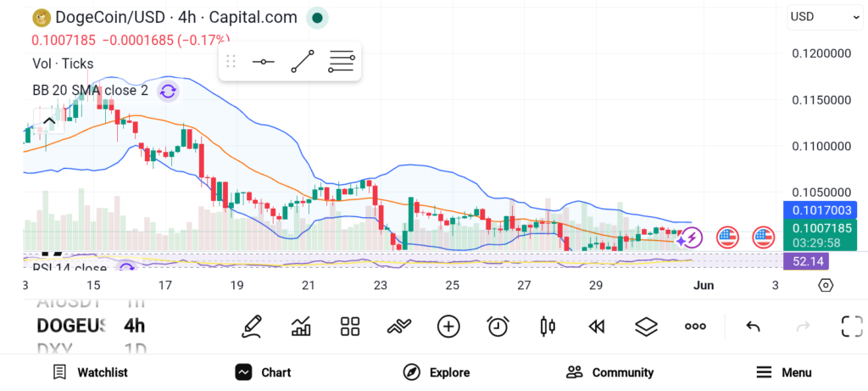Open the Community tab

coord(610,372)
